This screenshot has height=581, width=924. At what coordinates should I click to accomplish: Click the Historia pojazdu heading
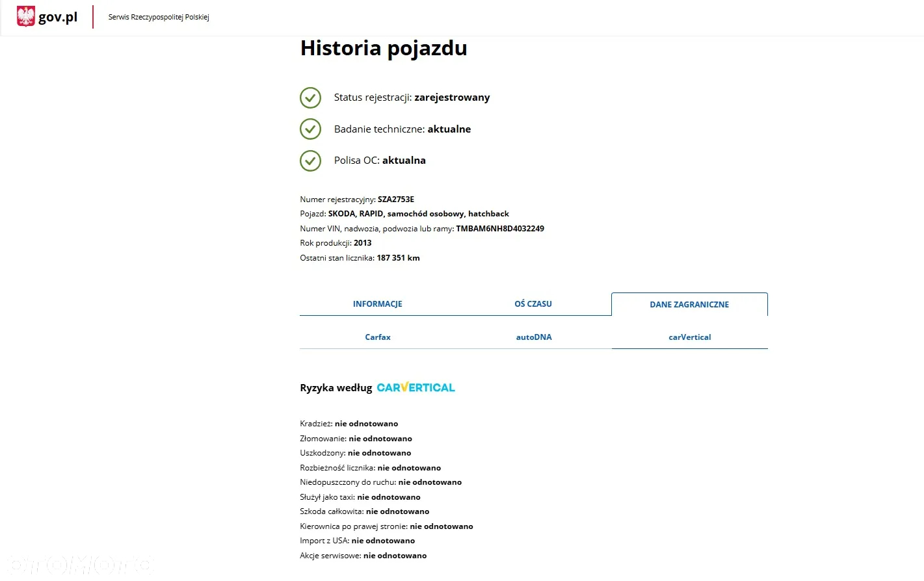click(x=384, y=48)
